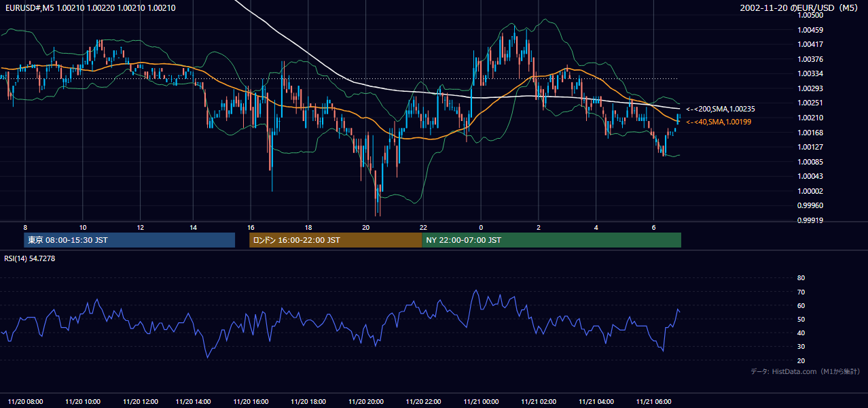Screen dimensions: 868x408
Task: Click the 11/20 22:00 time label
Action: coord(423,402)
